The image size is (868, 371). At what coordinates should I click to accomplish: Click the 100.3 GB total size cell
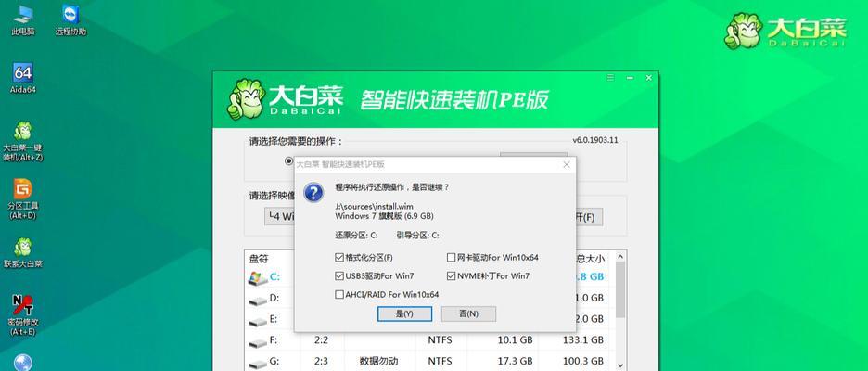585,361
